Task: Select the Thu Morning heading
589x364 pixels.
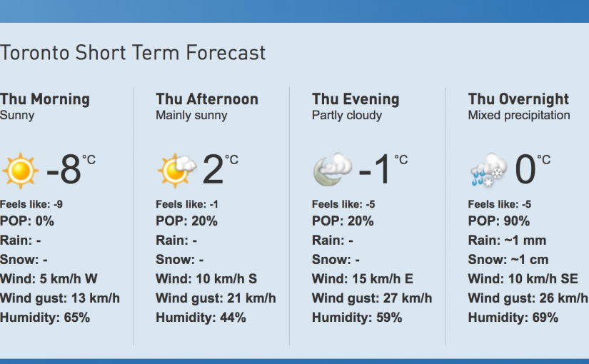Action: pos(45,99)
